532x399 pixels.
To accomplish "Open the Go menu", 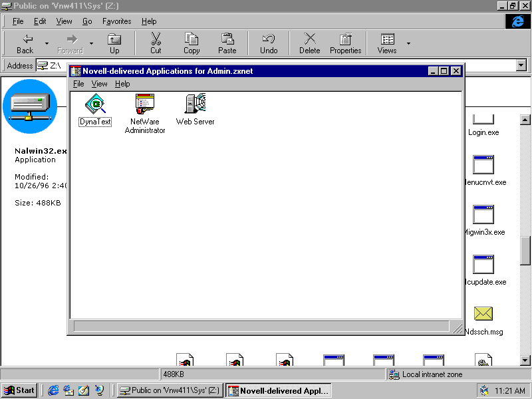I will [x=87, y=21].
